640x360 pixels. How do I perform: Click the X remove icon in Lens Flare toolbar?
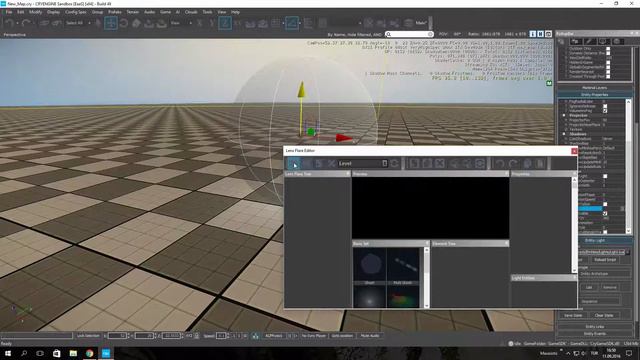[x=440, y=164]
